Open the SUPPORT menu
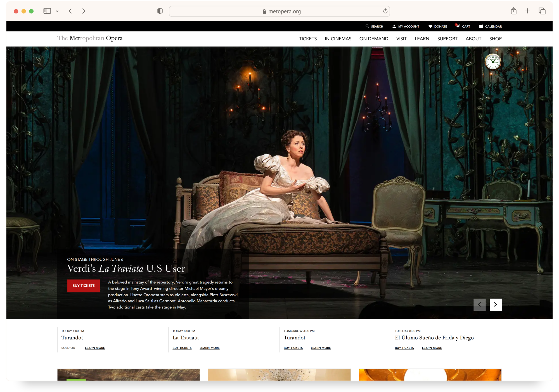This screenshot has width=559, height=392. click(x=447, y=39)
